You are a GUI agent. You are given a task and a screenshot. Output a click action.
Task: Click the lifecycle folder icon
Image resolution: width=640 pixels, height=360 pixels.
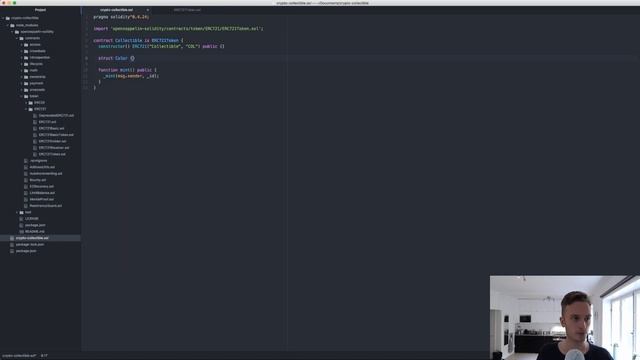tap(26, 64)
